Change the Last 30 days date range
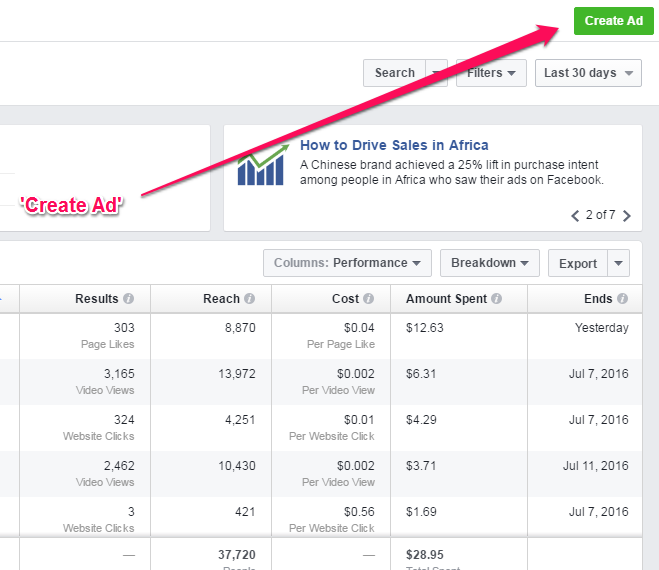The height and width of the screenshot is (570, 659). pos(587,73)
